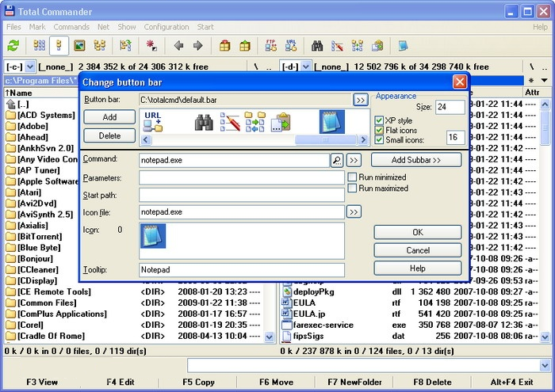Enable Run minimized option
This screenshot has width=555, height=392.
coord(352,177)
